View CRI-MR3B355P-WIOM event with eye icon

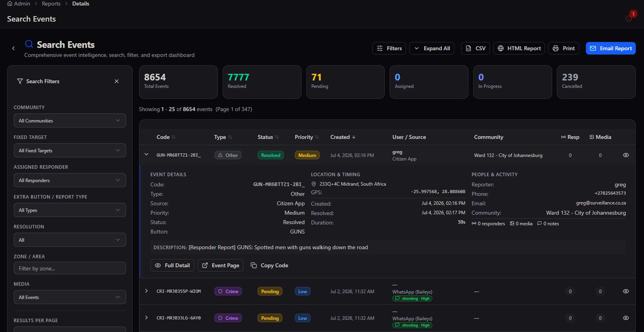pyautogui.click(x=626, y=291)
